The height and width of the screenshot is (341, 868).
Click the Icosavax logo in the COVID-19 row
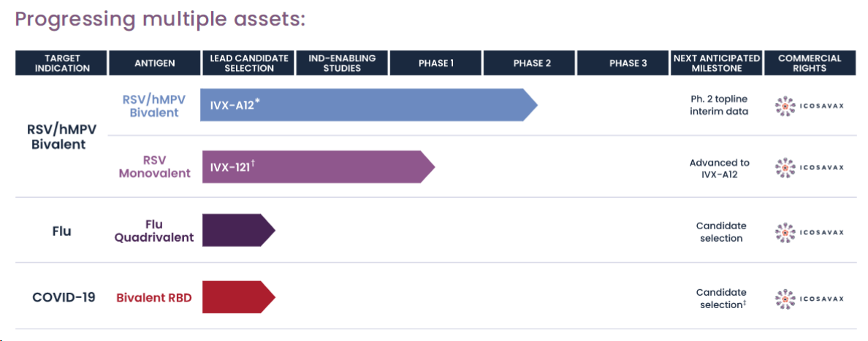(809, 298)
